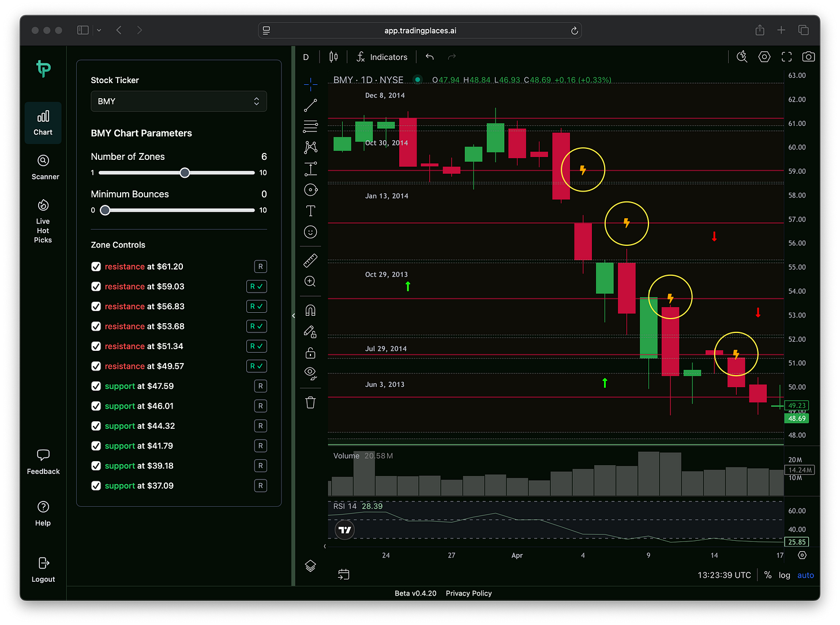Open Live Hot Picks
Screen dimensions: 840x625
tap(43, 221)
